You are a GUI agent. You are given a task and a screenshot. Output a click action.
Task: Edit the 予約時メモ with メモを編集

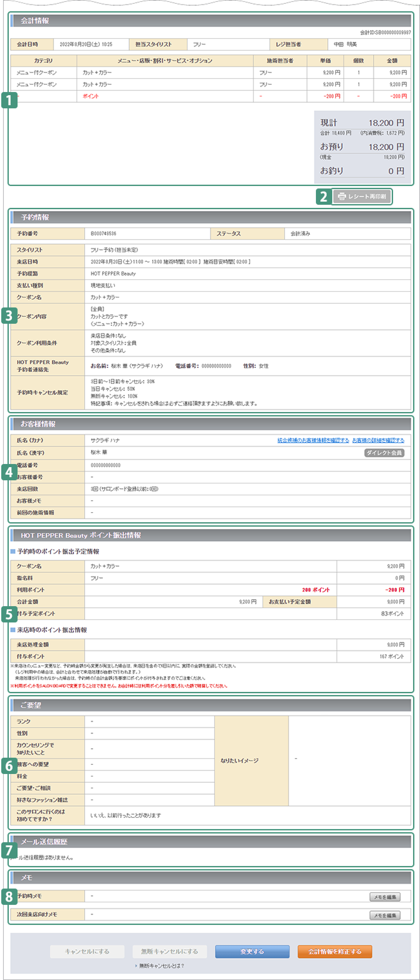point(384,897)
